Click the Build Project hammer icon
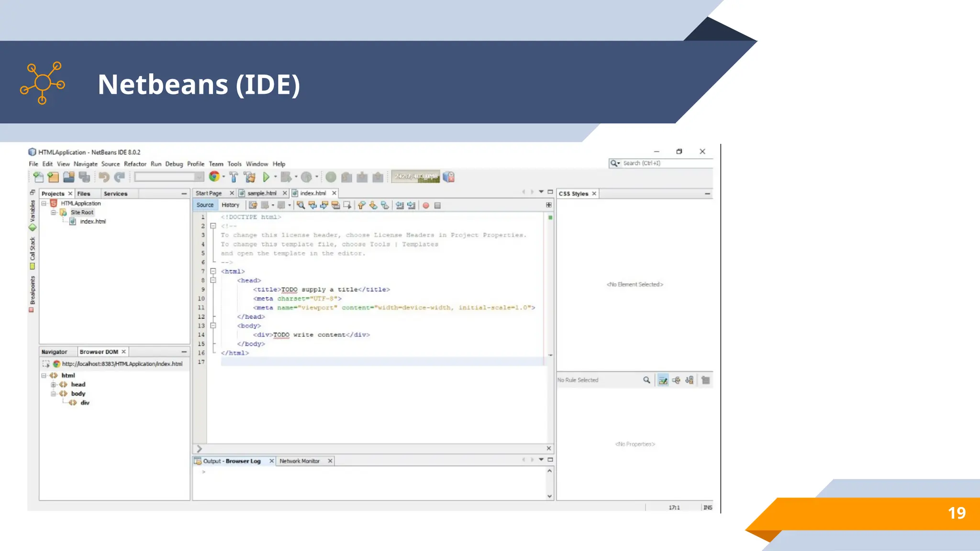980x551 pixels. tap(234, 177)
